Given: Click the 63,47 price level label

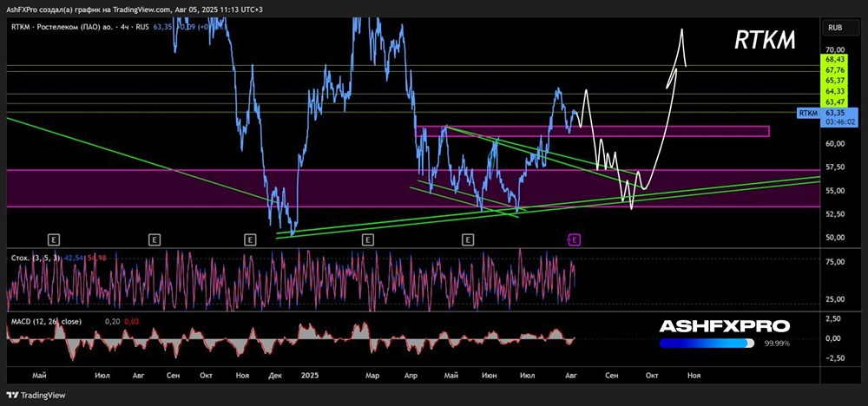Looking at the screenshot, I should [x=834, y=102].
